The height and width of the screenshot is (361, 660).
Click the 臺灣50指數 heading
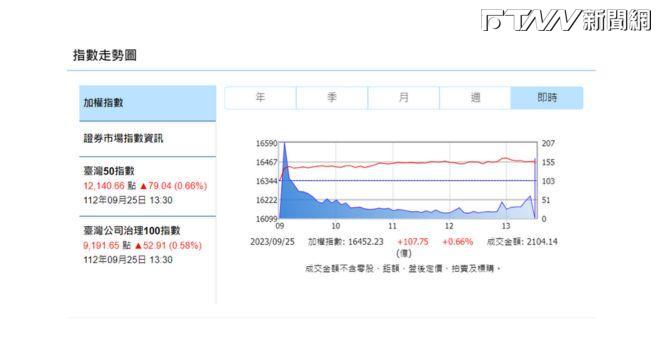coord(109,171)
